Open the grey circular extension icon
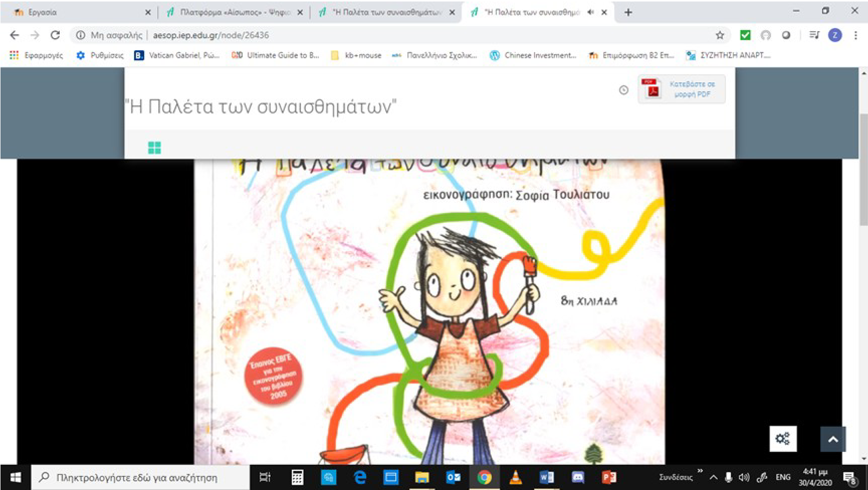The width and height of the screenshot is (868, 490). (766, 35)
